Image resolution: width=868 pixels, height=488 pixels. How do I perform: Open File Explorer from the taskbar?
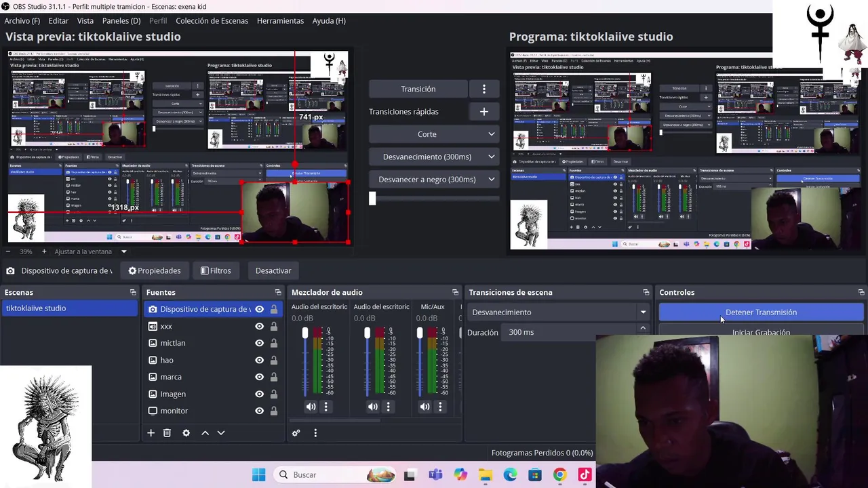click(x=485, y=474)
